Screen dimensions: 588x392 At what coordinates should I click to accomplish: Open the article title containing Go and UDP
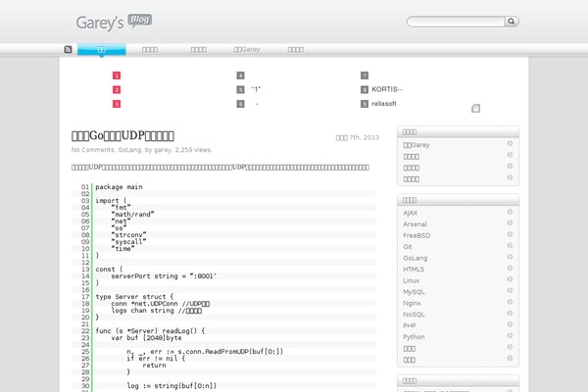click(x=122, y=135)
